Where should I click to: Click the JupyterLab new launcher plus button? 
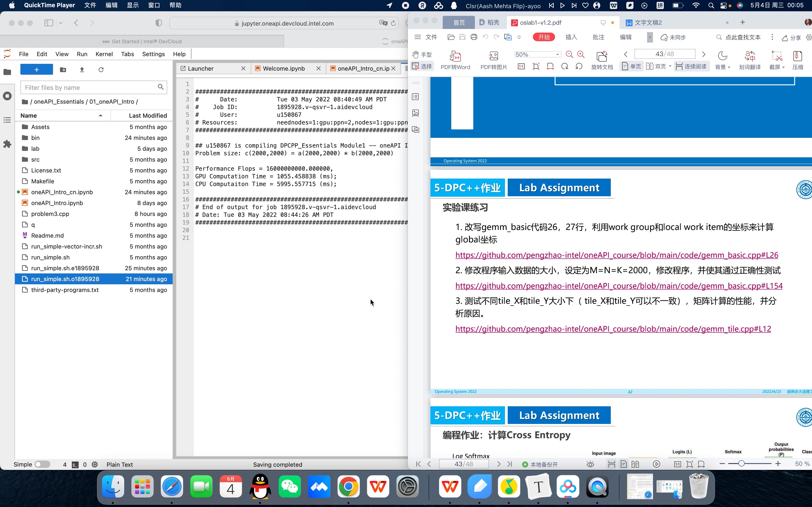point(36,69)
